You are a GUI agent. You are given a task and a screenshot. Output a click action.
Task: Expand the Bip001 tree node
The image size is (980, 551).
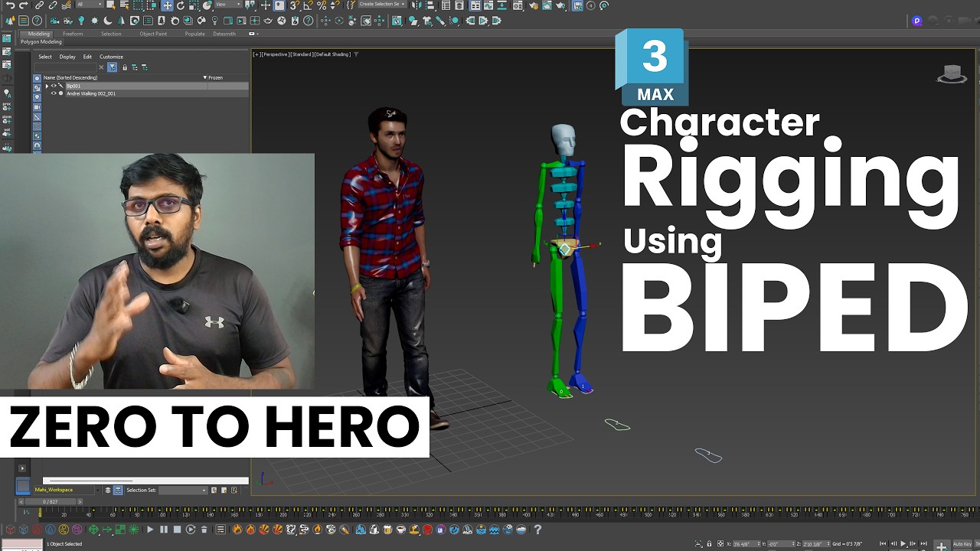(47, 86)
